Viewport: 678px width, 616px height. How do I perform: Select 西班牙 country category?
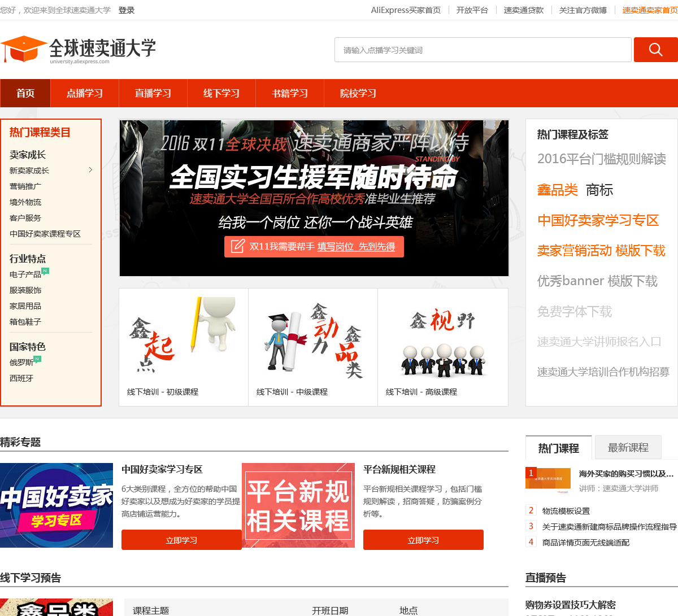(x=21, y=378)
